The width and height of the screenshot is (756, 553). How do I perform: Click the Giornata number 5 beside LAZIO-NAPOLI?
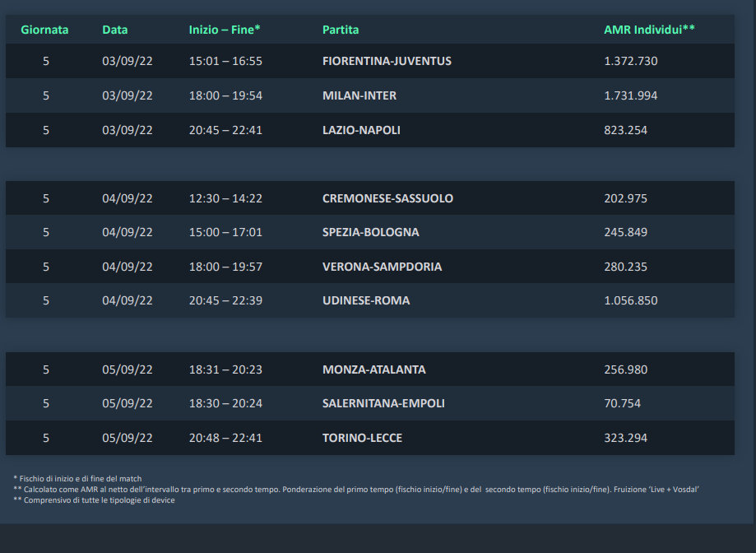coord(46,130)
